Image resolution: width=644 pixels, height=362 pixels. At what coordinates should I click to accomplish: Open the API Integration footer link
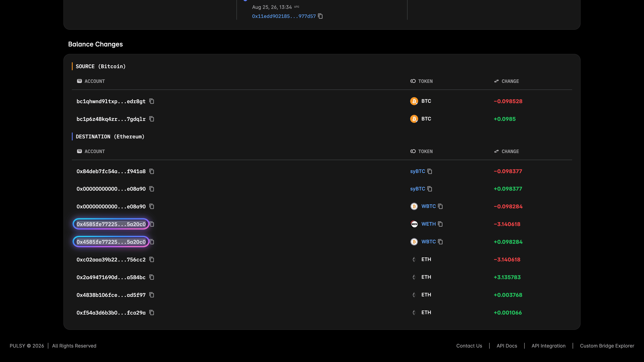pos(548,346)
